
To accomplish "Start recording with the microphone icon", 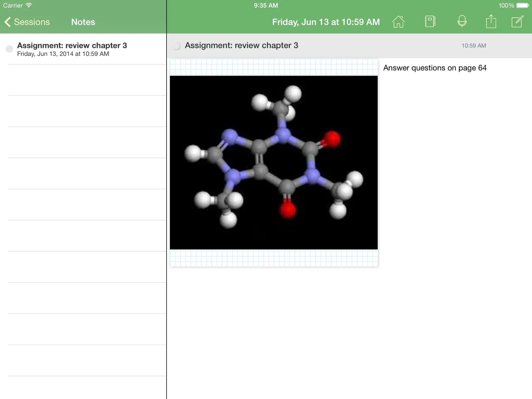I will (x=462, y=22).
